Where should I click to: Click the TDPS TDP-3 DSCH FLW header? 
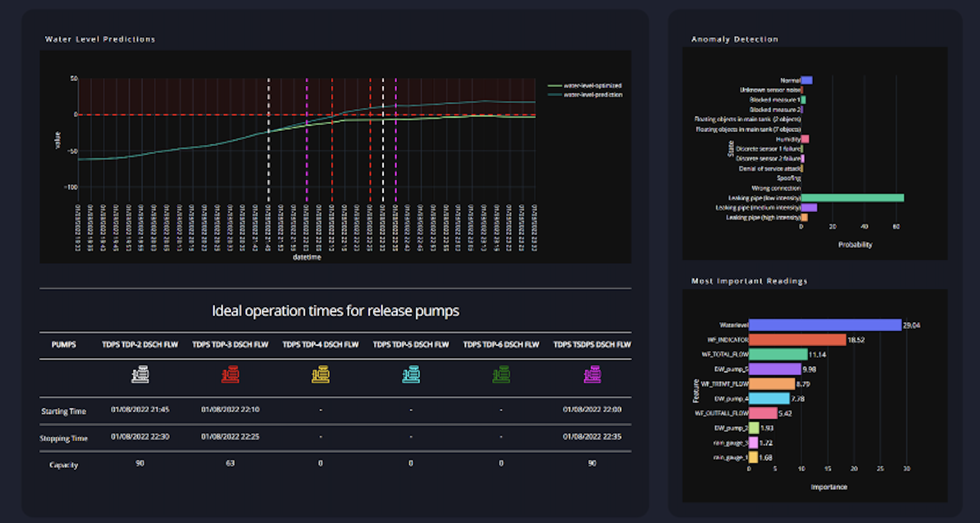click(230, 344)
